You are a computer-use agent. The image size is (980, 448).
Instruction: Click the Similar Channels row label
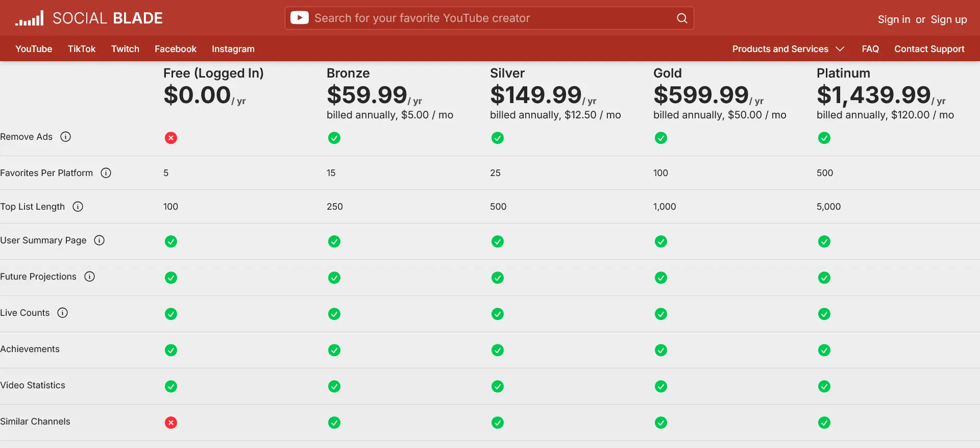(x=35, y=421)
